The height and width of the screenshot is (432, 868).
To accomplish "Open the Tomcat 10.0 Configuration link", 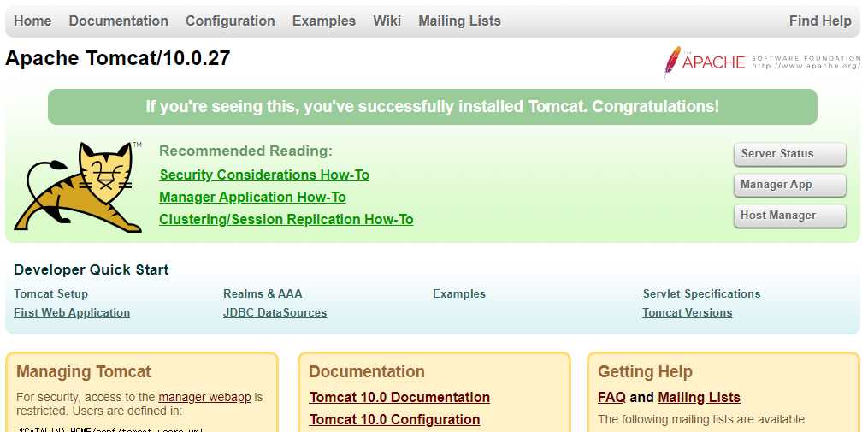I will pos(395,420).
